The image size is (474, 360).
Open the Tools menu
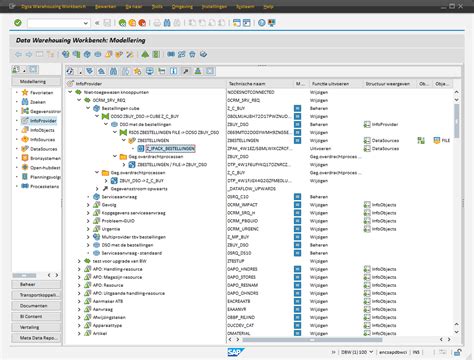coord(157,6)
